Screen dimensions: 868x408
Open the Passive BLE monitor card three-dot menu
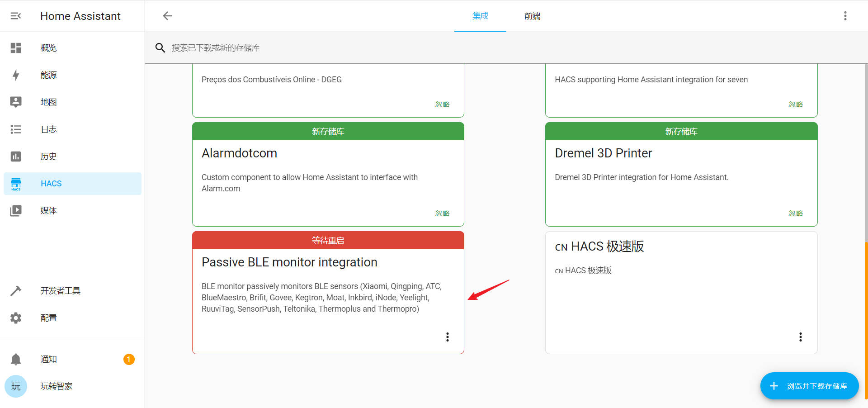point(448,337)
